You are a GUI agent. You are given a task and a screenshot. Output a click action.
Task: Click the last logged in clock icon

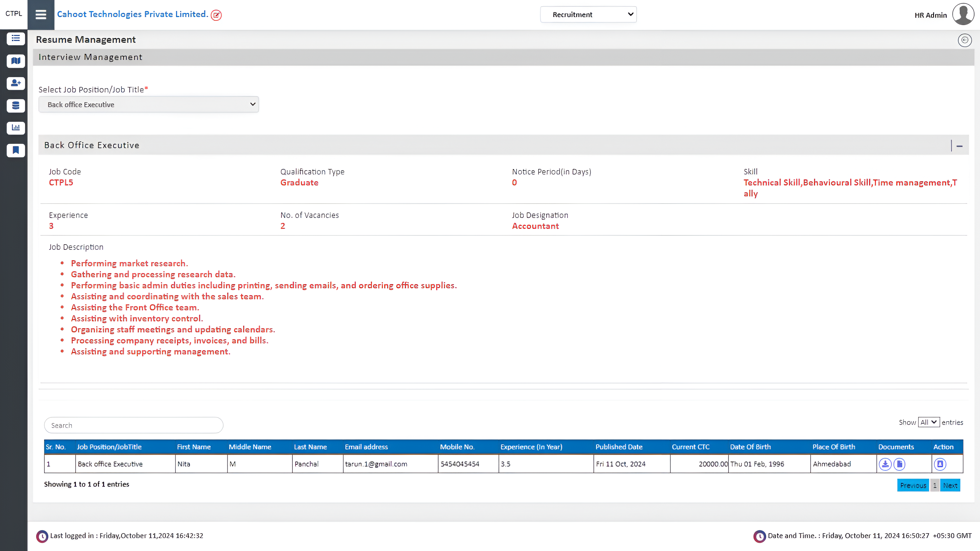coord(42,536)
